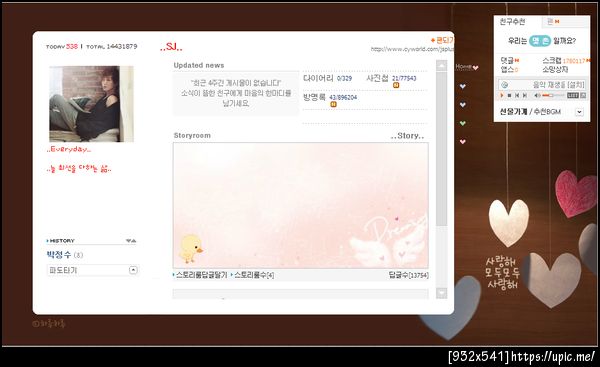Viewport: 600px width, 367px height.
Task: Click the teal 몇 촌 button
Action: click(540, 41)
